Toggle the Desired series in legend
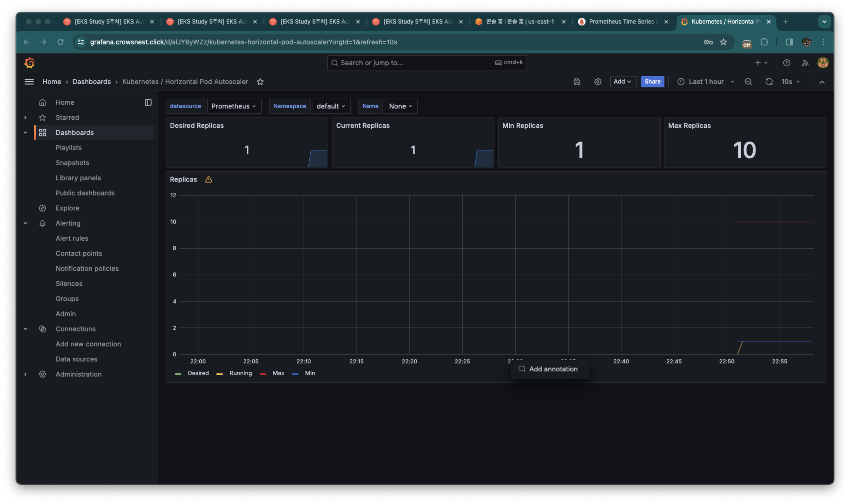The height and width of the screenshot is (504, 850). point(198,373)
